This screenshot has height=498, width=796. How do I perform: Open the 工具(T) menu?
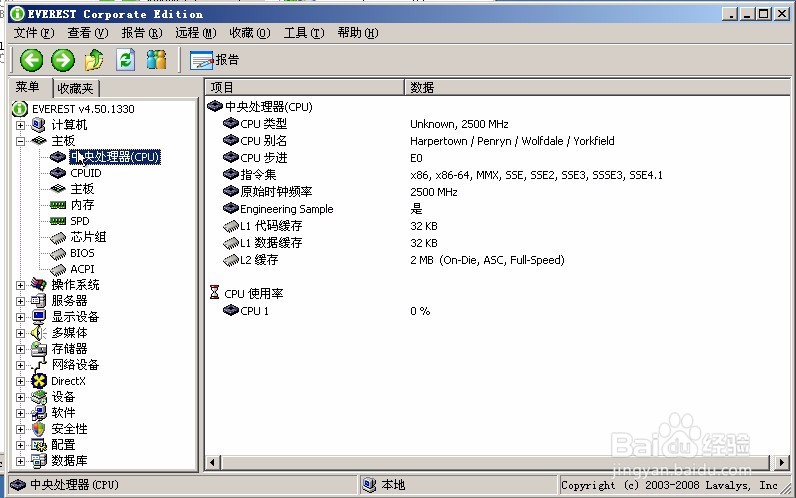[x=304, y=33]
